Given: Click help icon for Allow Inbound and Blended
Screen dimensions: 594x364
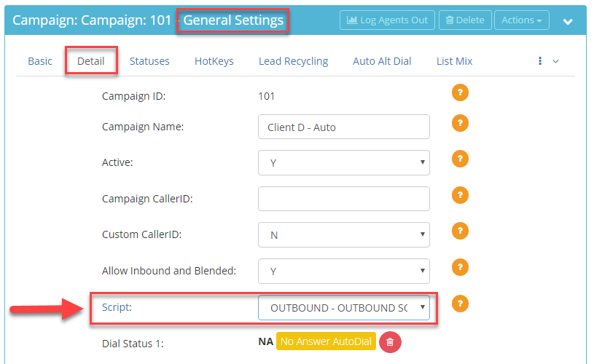Looking at the screenshot, I should pos(460,267).
